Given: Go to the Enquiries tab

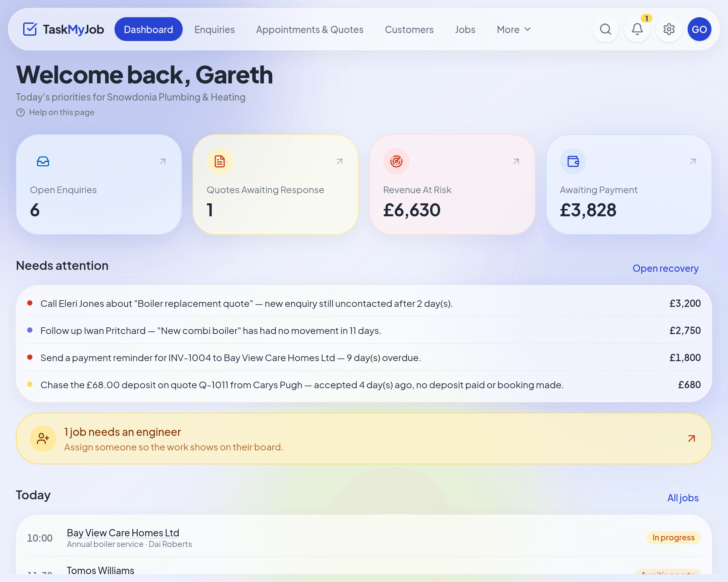Looking at the screenshot, I should click(x=214, y=29).
